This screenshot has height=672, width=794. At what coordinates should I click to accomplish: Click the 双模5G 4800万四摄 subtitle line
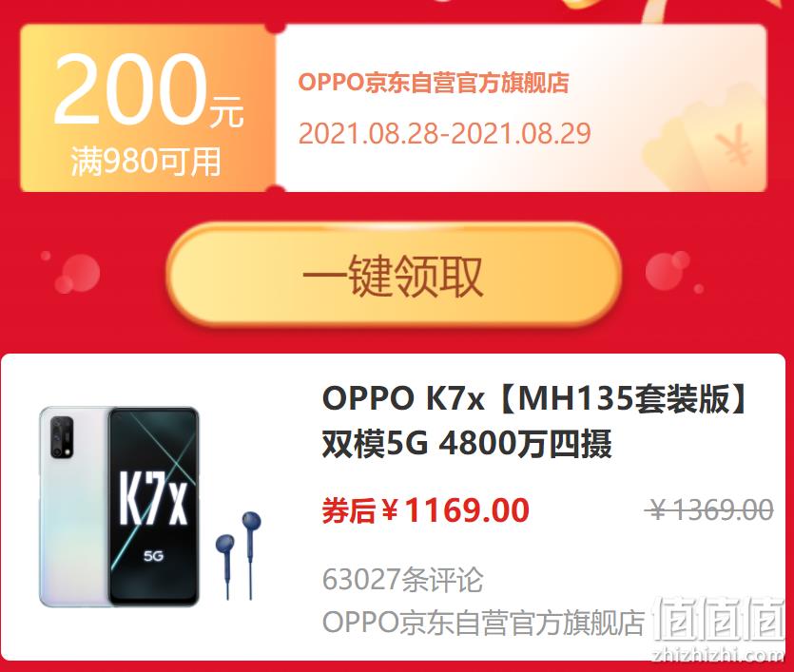click(x=467, y=444)
